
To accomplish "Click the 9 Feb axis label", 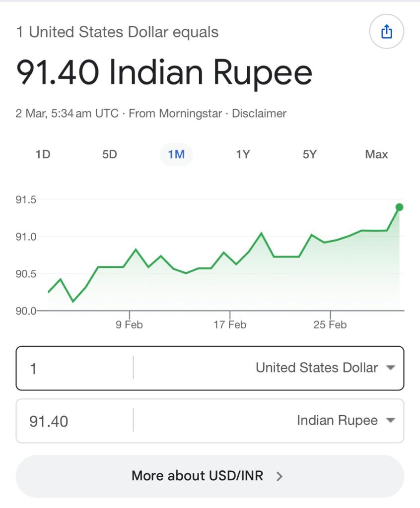I will point(130,325).
